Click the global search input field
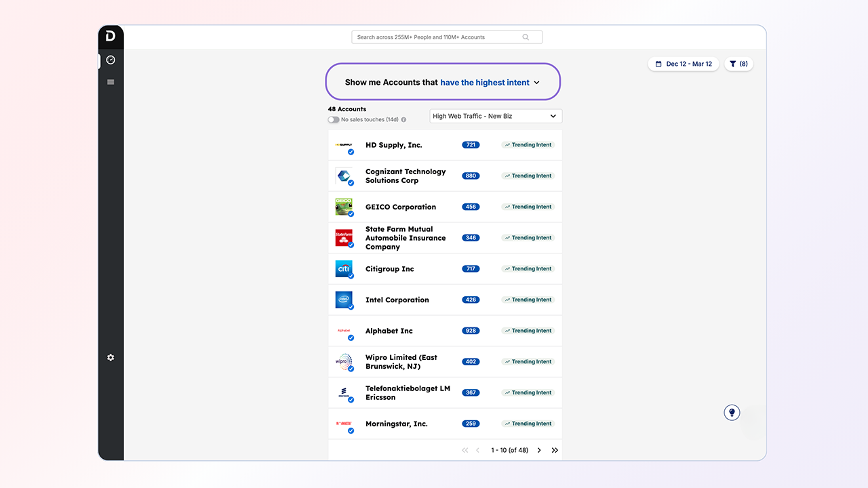This screenshot has height=488, width=868. point(447,37)
